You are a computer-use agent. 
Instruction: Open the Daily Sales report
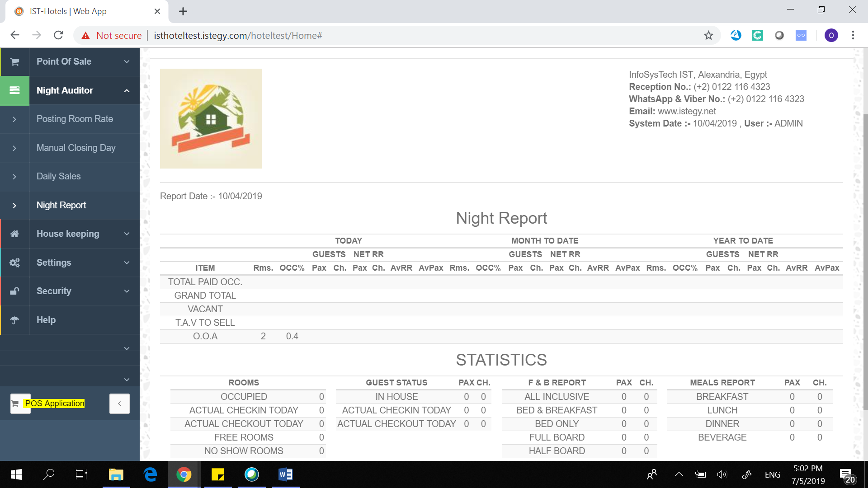coord(58,176)
